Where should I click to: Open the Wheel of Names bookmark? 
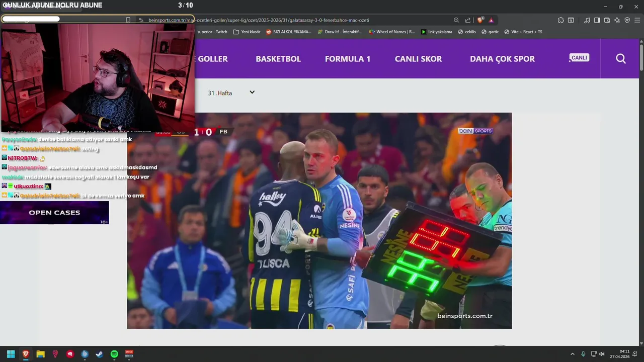[392, 32]
